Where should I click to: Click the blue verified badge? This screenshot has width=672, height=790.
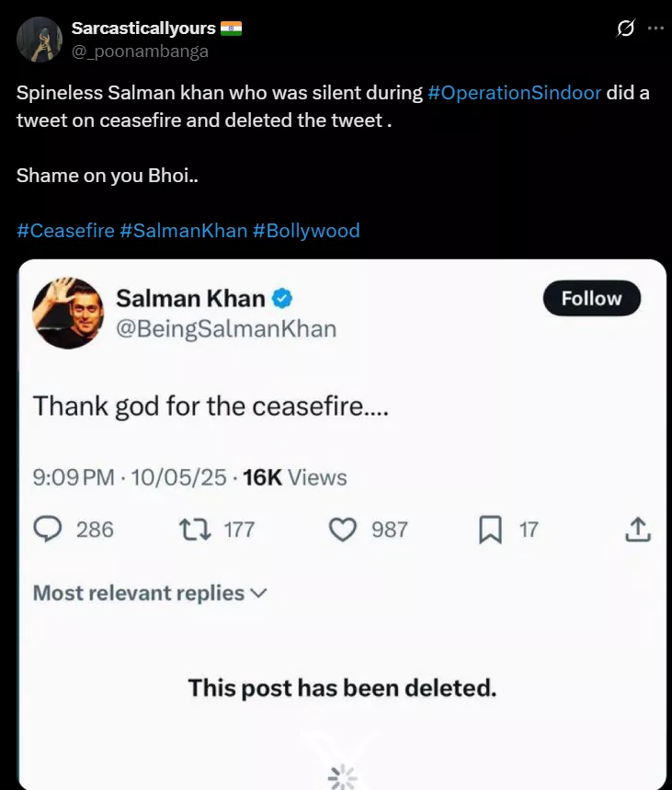[284, 298]
